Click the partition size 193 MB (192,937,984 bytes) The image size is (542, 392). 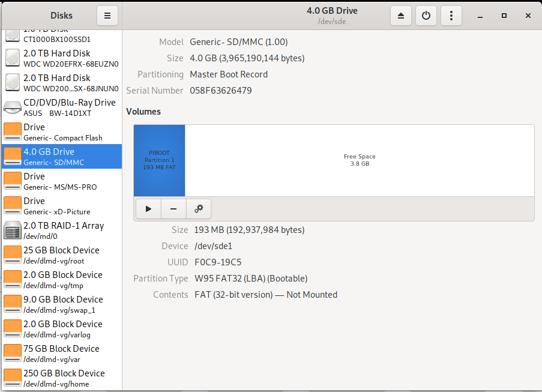click(x=249, y=230)
